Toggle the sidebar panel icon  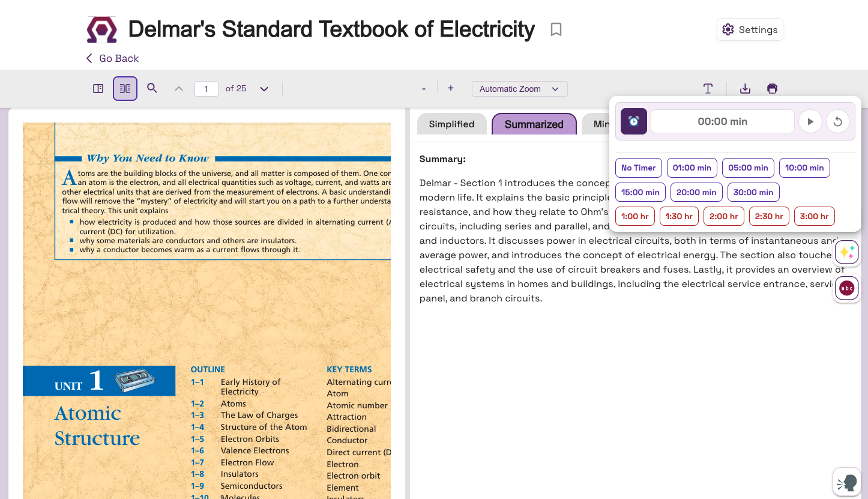pyautogui.click(x=98, y=89)
